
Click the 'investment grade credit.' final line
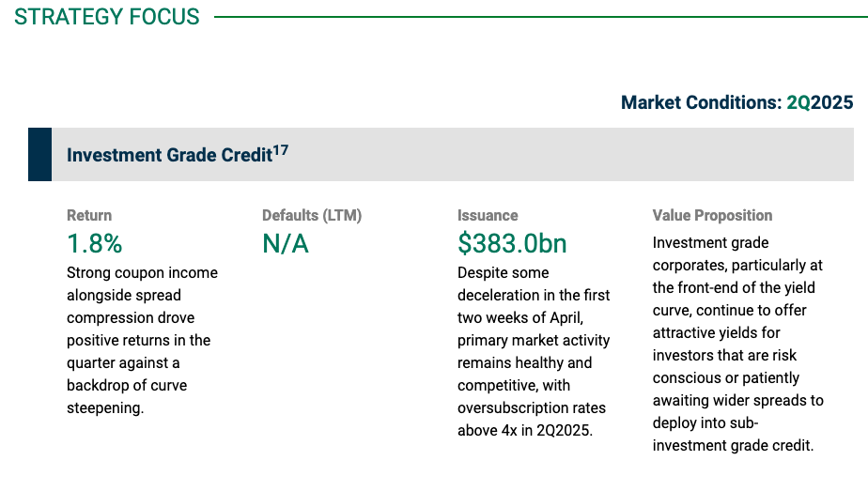(733, 446)
